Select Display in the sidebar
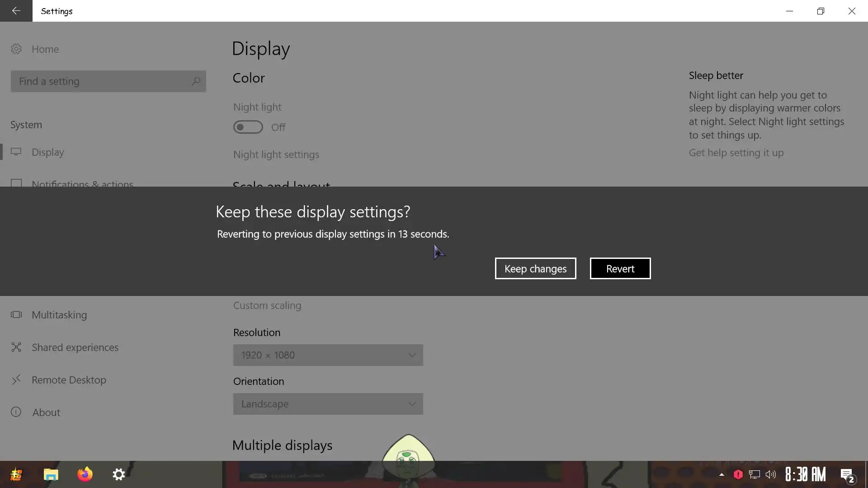The height and width of the screenshot is (488, 868). point(48,152)
